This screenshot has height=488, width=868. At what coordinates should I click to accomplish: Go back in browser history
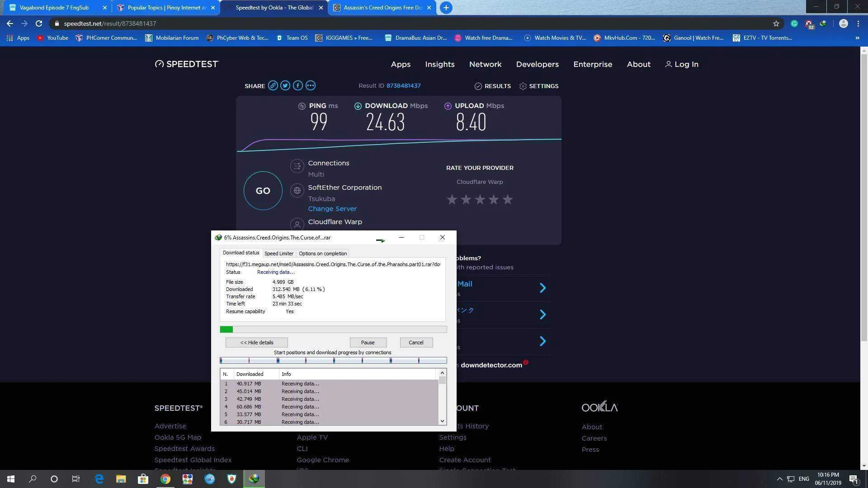point(10,23)
